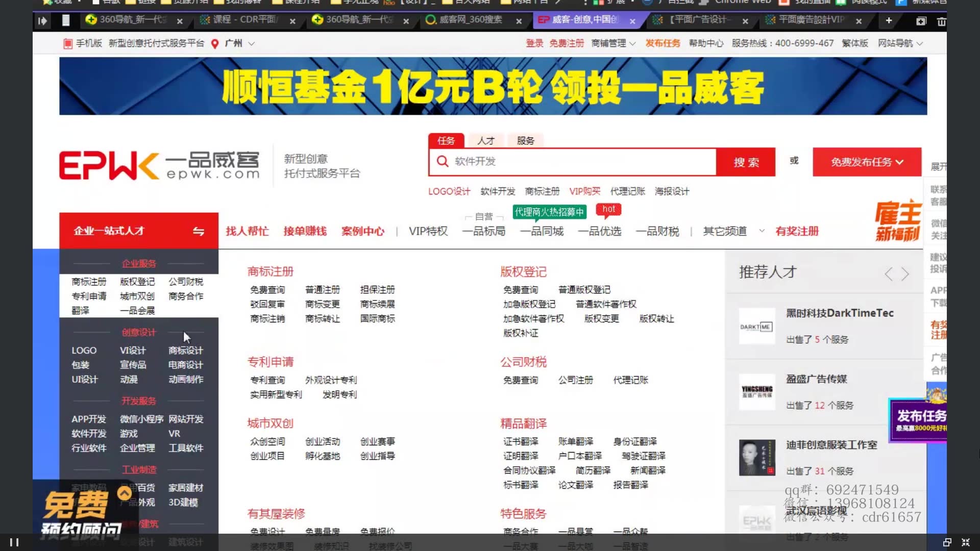Click the 版权登记 category heading

pyautogui.click(x=523, y=271)
